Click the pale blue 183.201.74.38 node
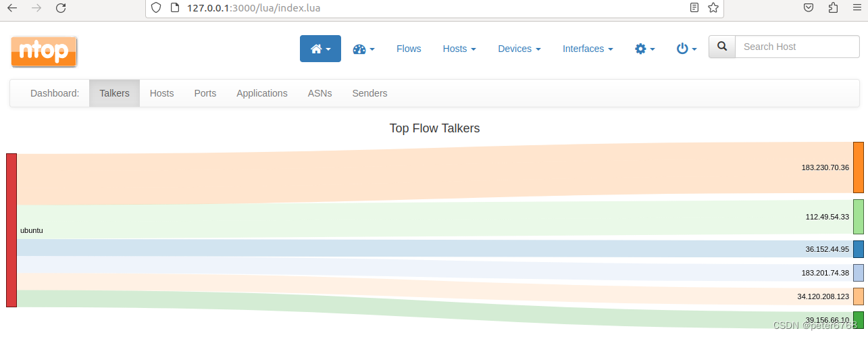The height and width of the screenshot is (337, 868). [x=859, y=273]
